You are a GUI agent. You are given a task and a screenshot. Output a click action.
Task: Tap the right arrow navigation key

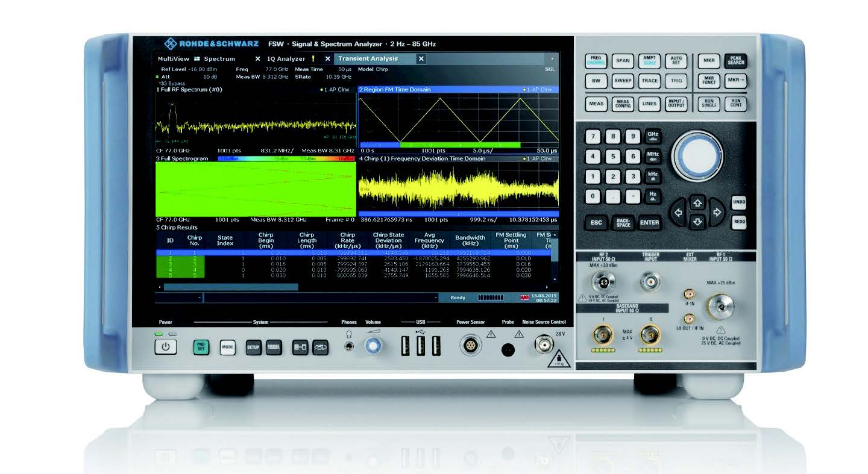coord(717,212)
